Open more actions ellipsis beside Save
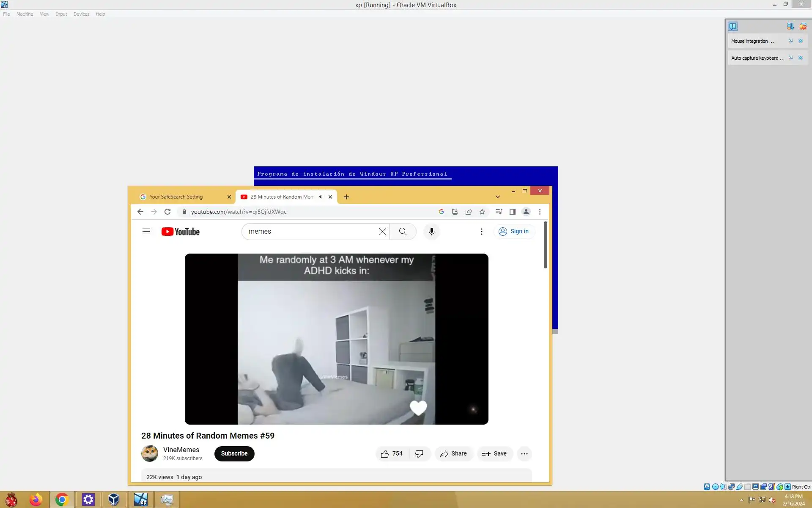The height and width of the screenshot is (508, 812). (x=524, y=454)
